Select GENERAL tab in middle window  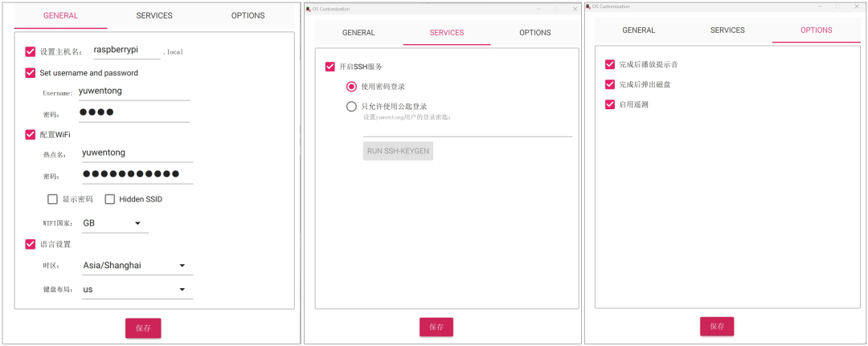[358, 33]
